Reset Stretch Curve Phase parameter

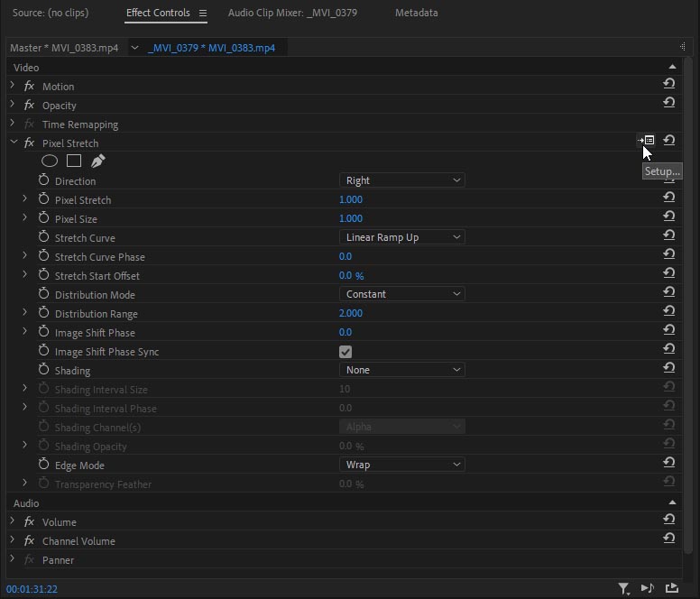click(x=668, y=254)
